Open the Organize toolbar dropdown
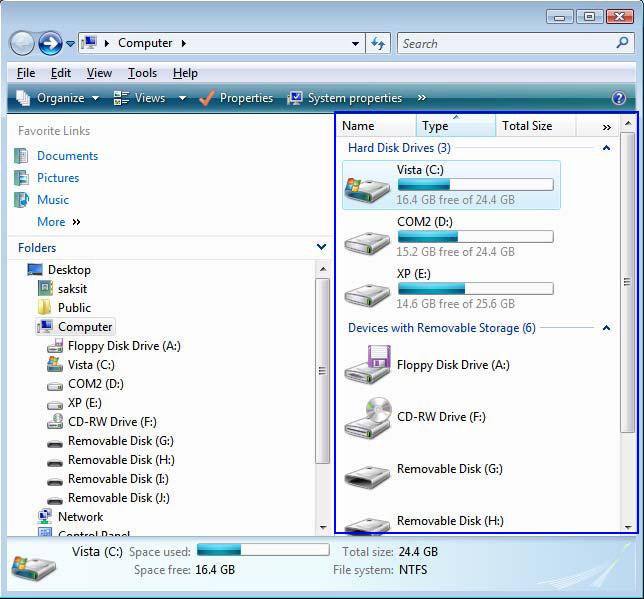The height and width of the screenshot is (599, 644). click(58, 98)
